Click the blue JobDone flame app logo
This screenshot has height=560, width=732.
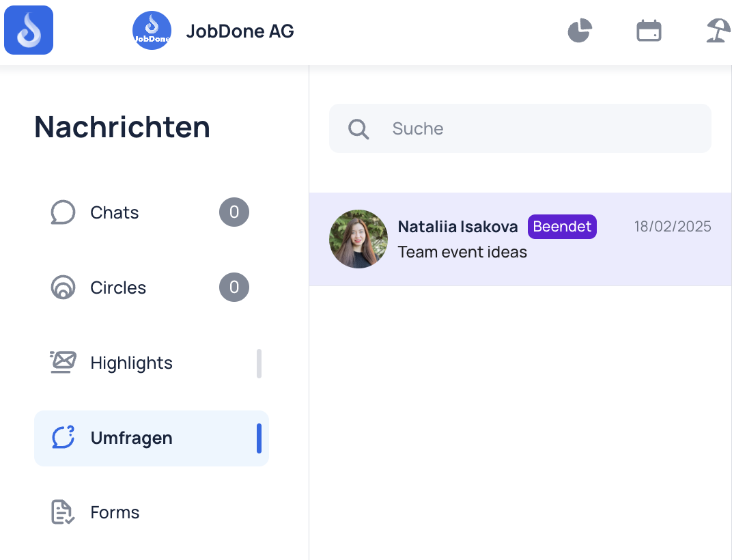click(x=29, y=30)
